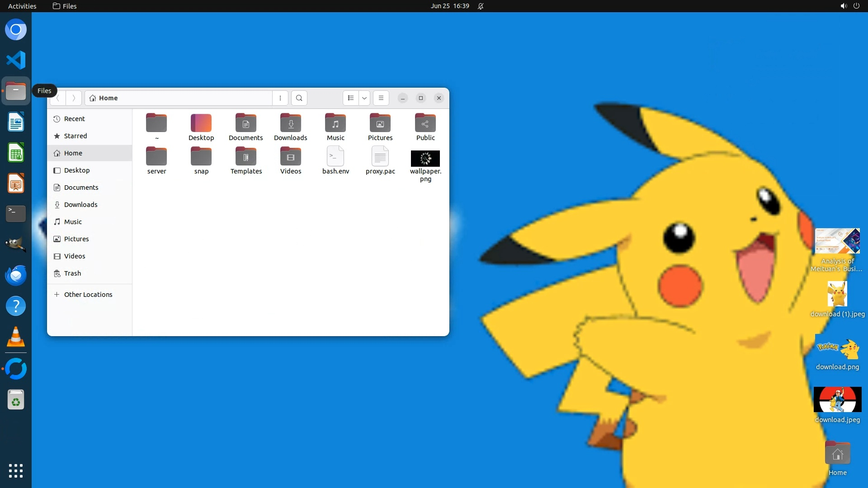Launch VLC media player from dock
Image resolution: width=868 pixels, height=488 pixels.
(16, 337)
